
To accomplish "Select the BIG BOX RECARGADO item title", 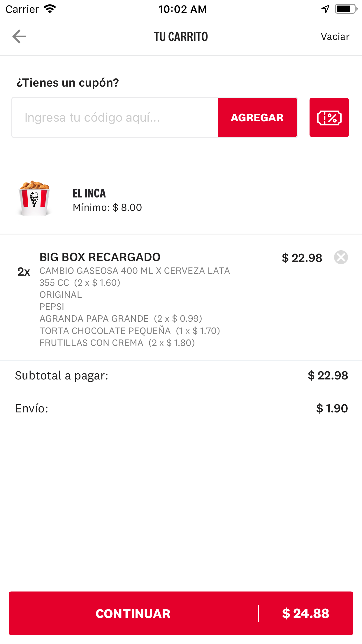I will [100, 257].
